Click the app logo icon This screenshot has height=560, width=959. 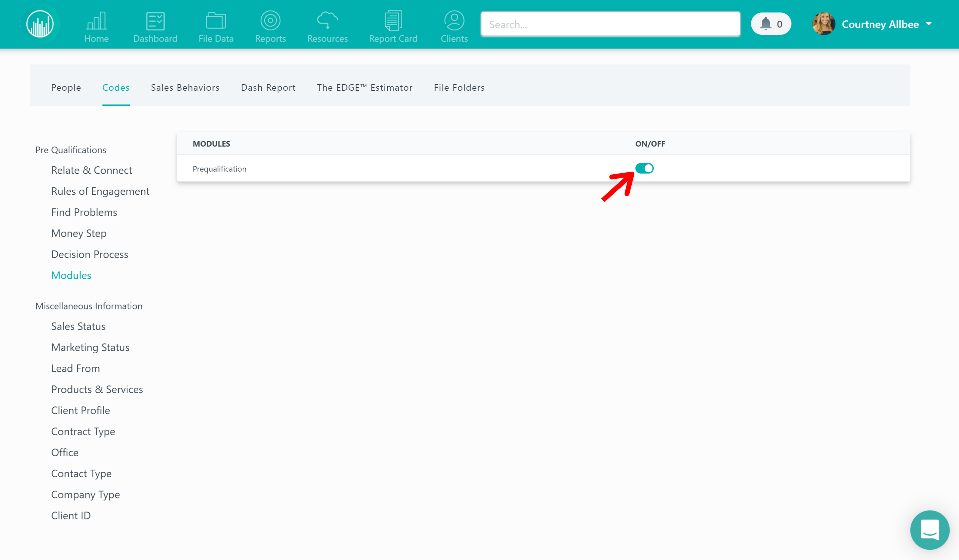[40, 24]
